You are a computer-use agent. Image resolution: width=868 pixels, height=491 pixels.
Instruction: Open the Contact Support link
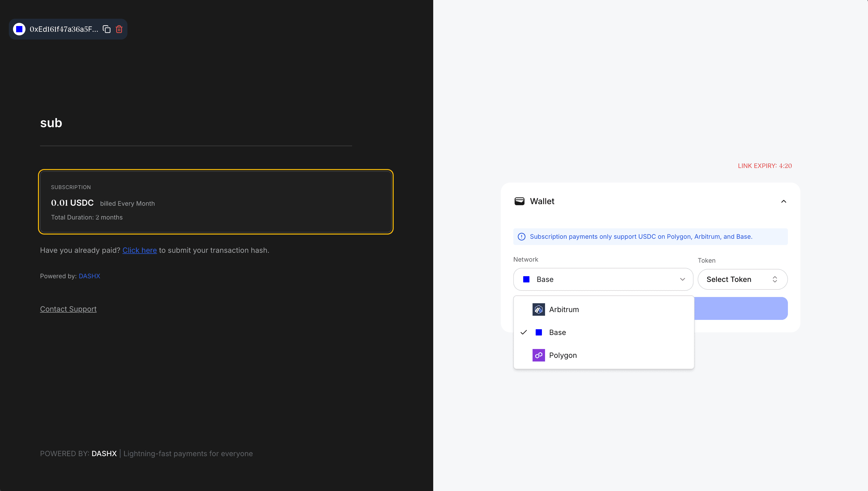[68, 309]
